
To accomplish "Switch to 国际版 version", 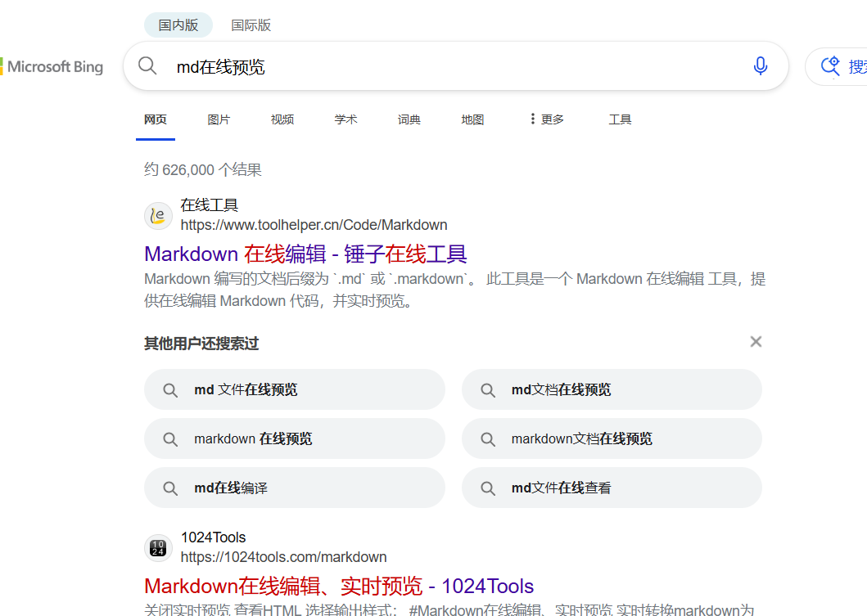I will pos(251,25).
